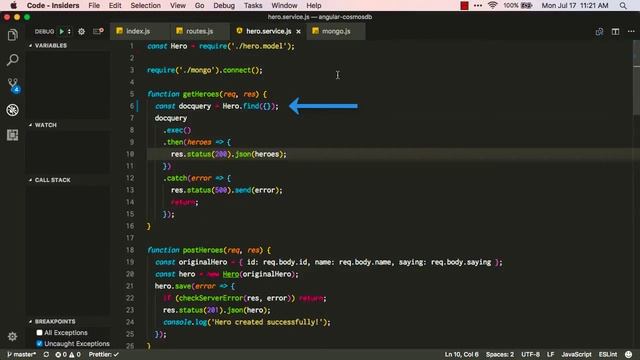Click the checkServerError call on line 22
The image size is (640, 360).
tap(211, 298)
